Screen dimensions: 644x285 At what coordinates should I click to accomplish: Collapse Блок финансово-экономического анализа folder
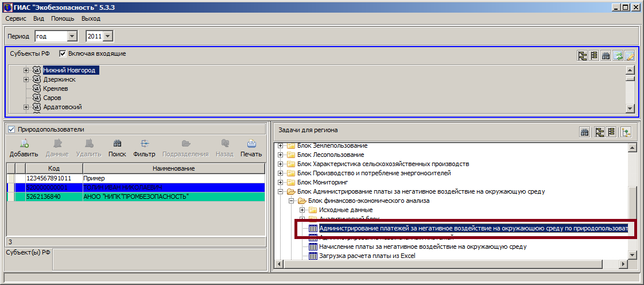[292, 201]
